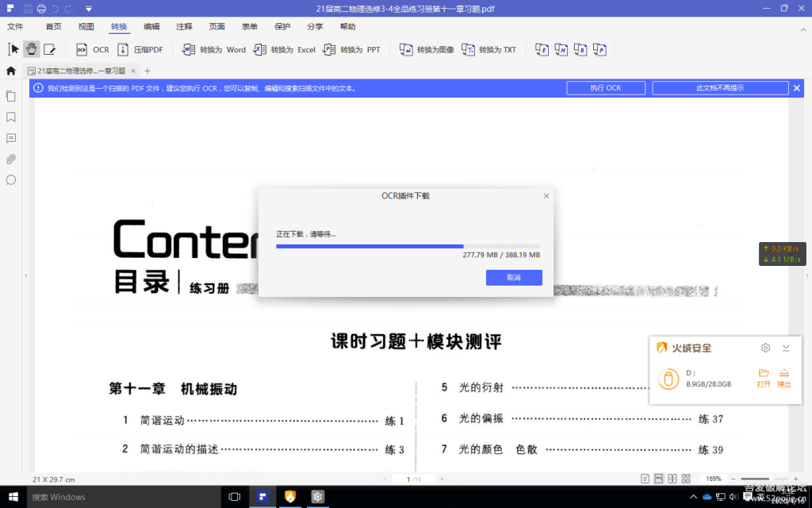Switch to the 表单 tab

coord(250,26)
